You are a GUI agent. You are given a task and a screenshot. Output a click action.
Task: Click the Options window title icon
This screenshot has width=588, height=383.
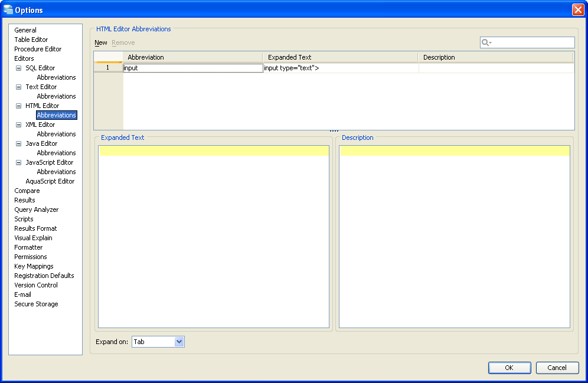click(8, 10)
